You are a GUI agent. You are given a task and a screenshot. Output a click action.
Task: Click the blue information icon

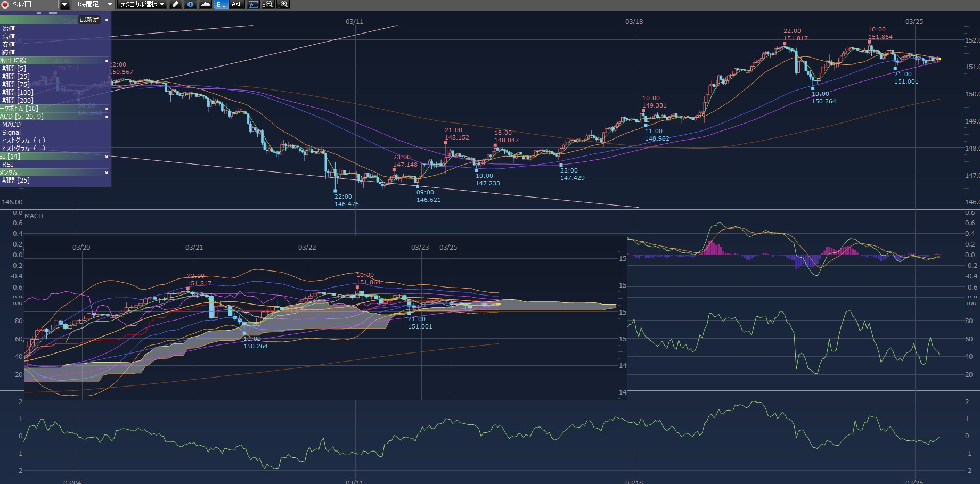(190, 4)
